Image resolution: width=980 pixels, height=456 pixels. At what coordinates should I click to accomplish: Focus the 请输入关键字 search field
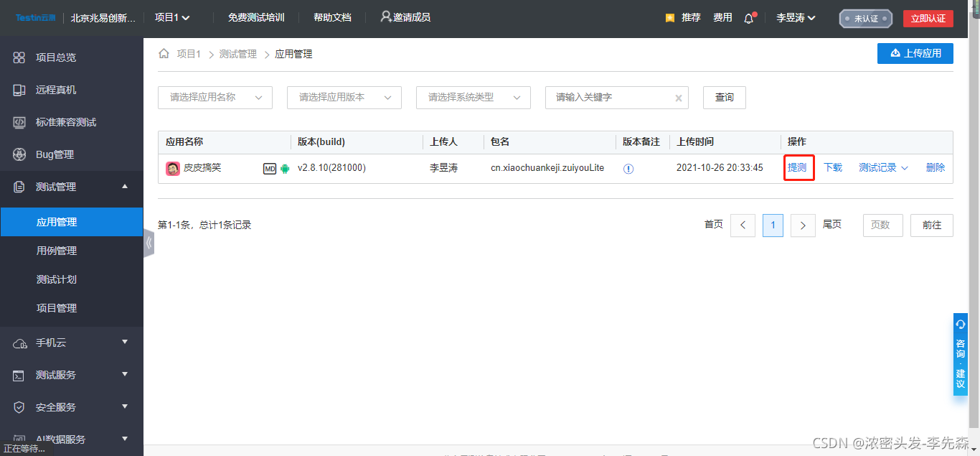(x=617, y=98)
